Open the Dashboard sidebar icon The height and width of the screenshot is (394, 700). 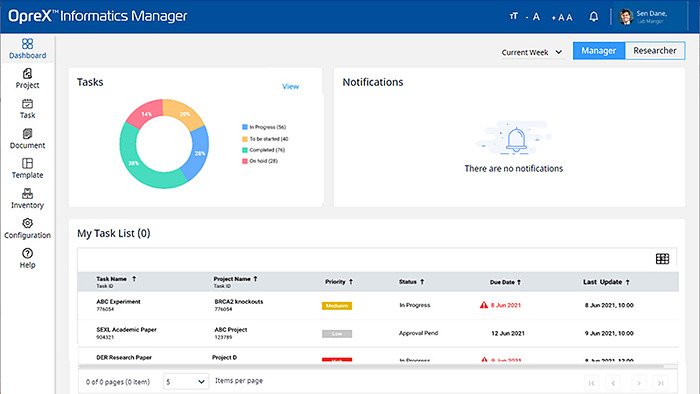[x=27, y=44]
